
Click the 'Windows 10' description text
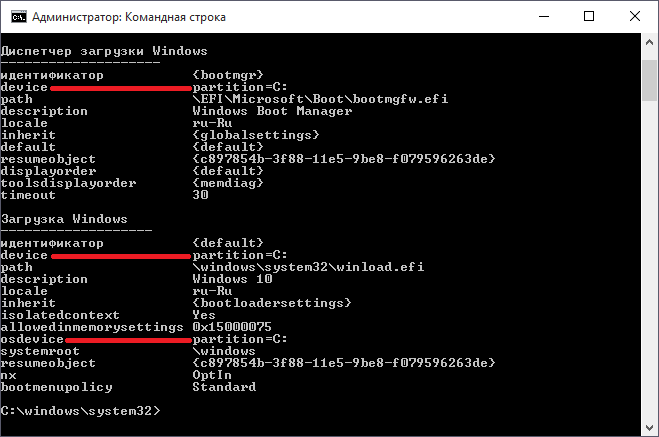pyautogui.click(x=233, y=279)
